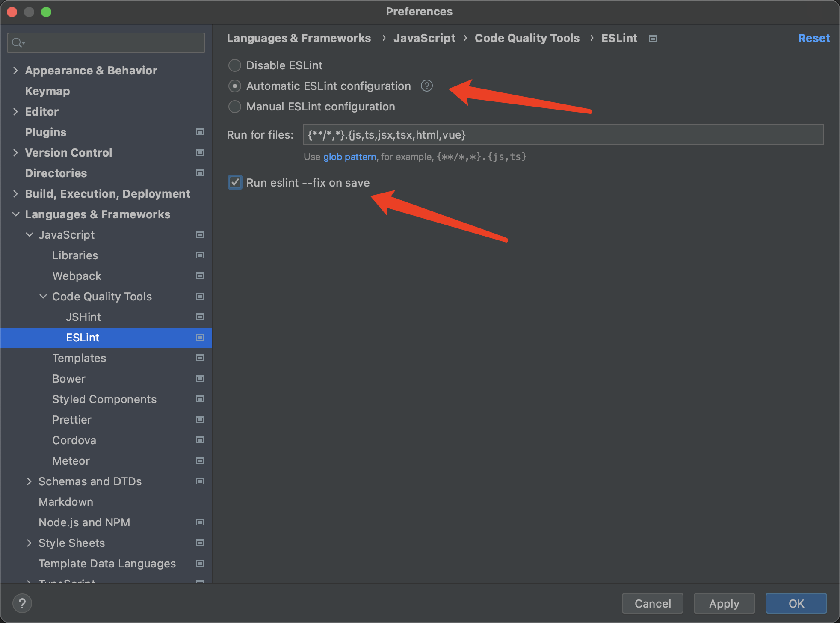Choose Manual ESLint configuration option
840x623 pixels.
[235, 107]
